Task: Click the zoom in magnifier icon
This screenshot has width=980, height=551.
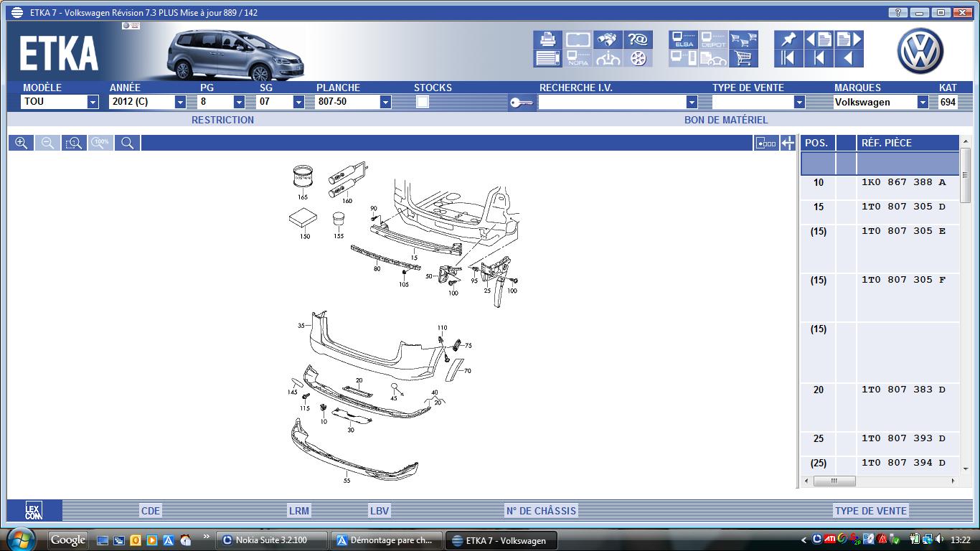Action: 22,143
